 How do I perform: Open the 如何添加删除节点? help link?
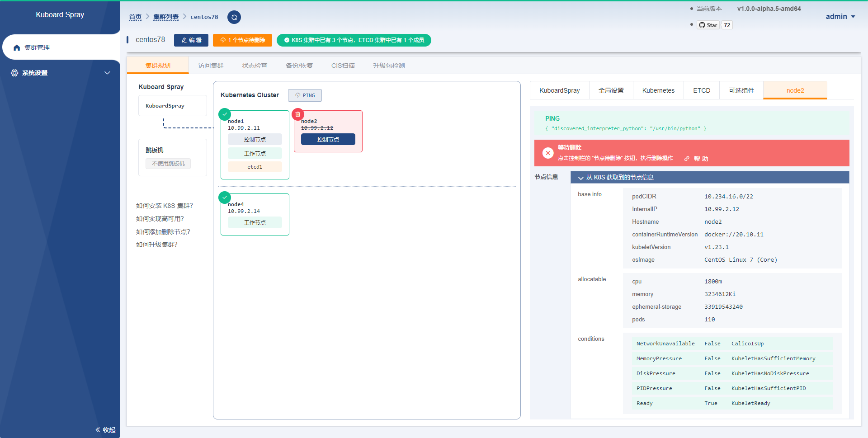pyautogui.click(x=163, y=232)
